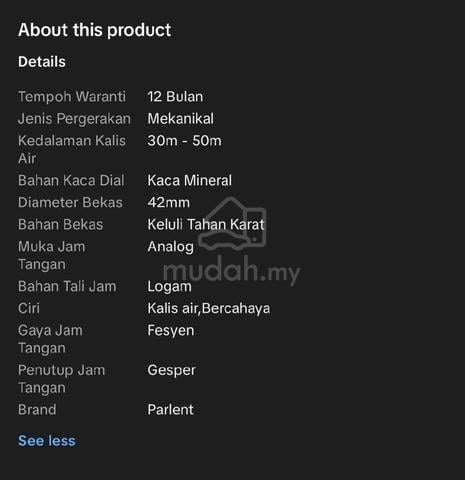Click the mudah.my watermark logo
This screenshot has height=480, width=465.
click(x=232, y=241)
